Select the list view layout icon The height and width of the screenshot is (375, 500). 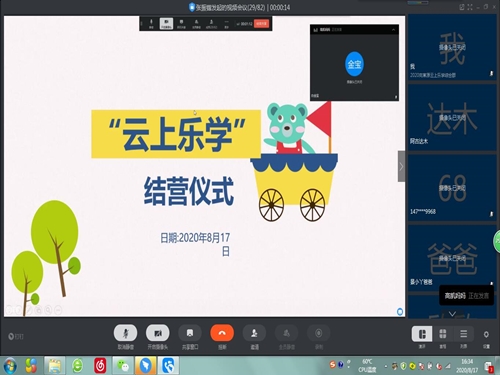(x=463, y=334)
